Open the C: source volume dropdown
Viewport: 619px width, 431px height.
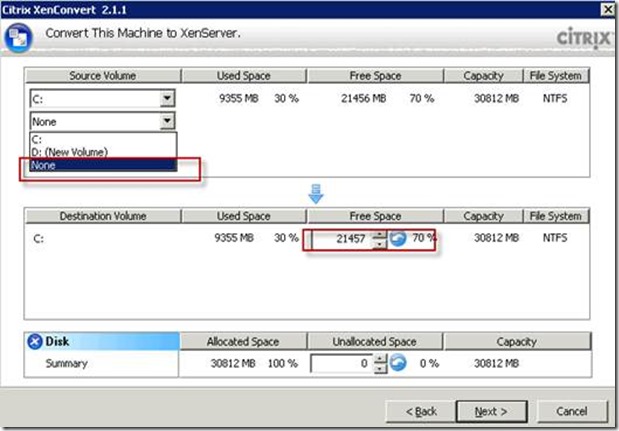tap(167, 98)
